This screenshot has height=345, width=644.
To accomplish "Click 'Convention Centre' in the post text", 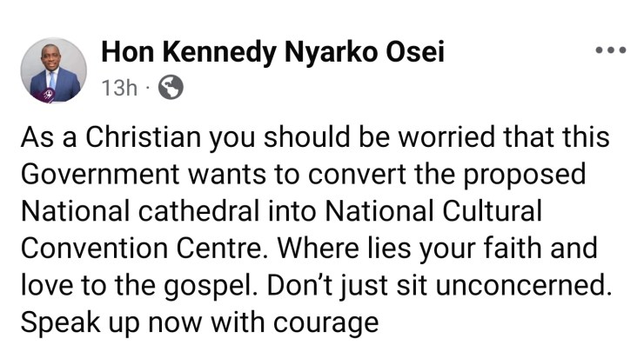I will [x=140, y=249].
